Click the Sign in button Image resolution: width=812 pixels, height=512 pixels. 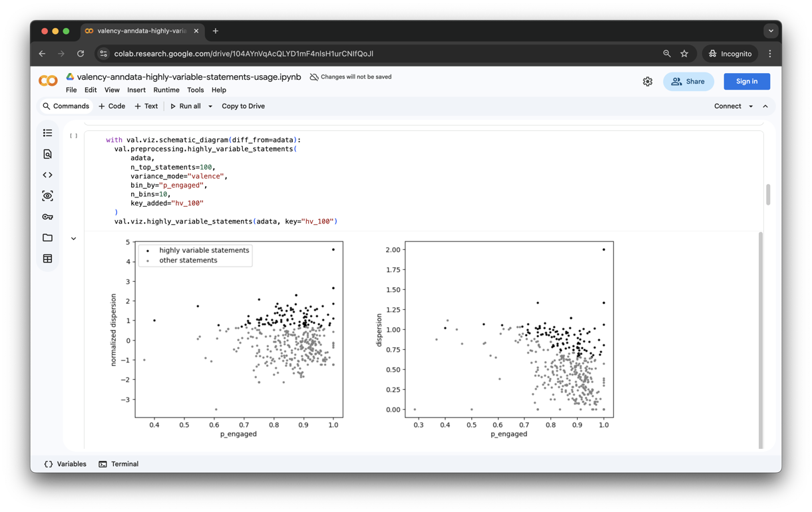(x=746, y=81)
